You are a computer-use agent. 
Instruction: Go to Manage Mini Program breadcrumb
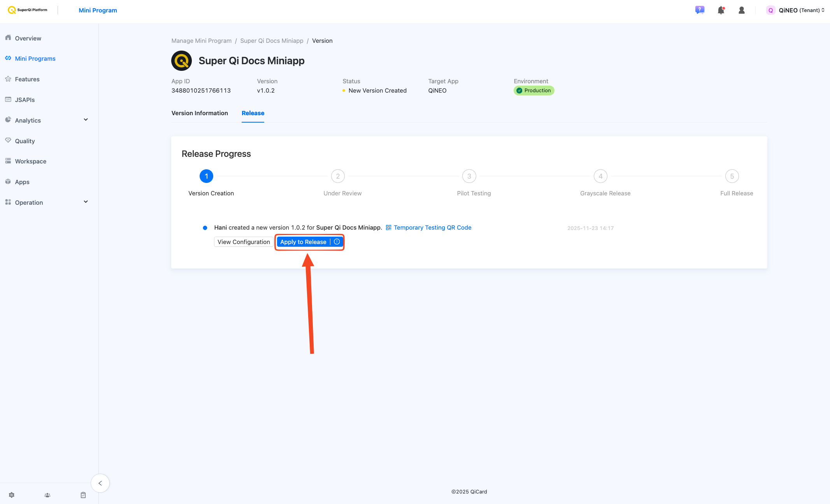[x=202, y=41]
